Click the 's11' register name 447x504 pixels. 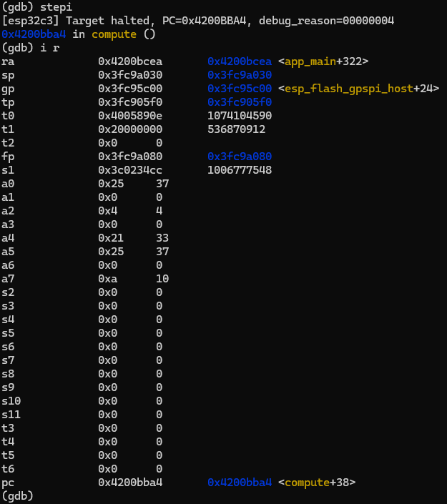[x=11, y=415]
